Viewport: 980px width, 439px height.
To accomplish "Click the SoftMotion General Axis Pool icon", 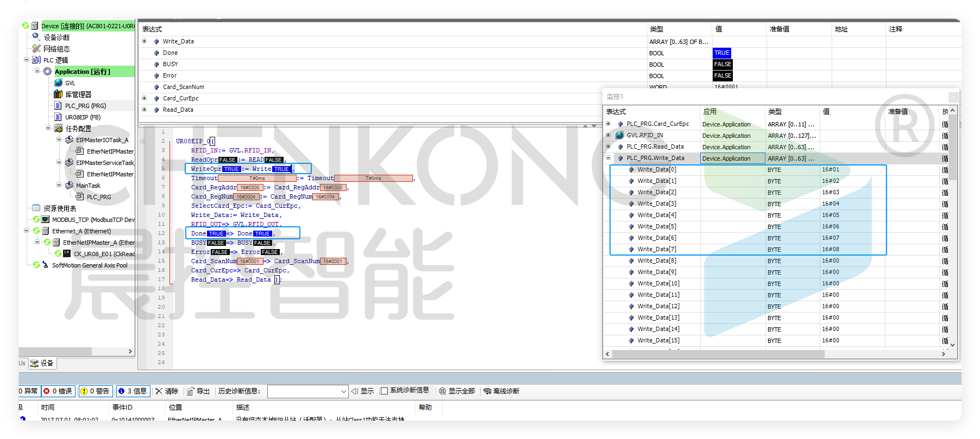I will (46, 265).
